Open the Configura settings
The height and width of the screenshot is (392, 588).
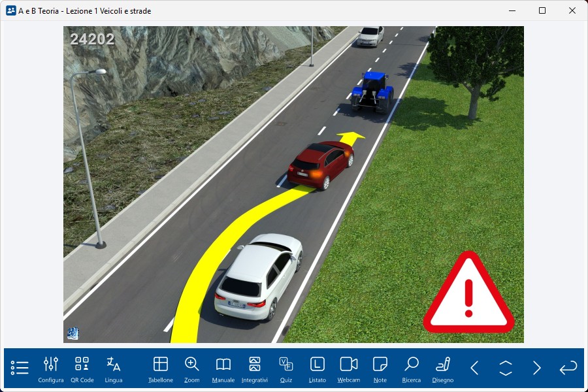51,369
